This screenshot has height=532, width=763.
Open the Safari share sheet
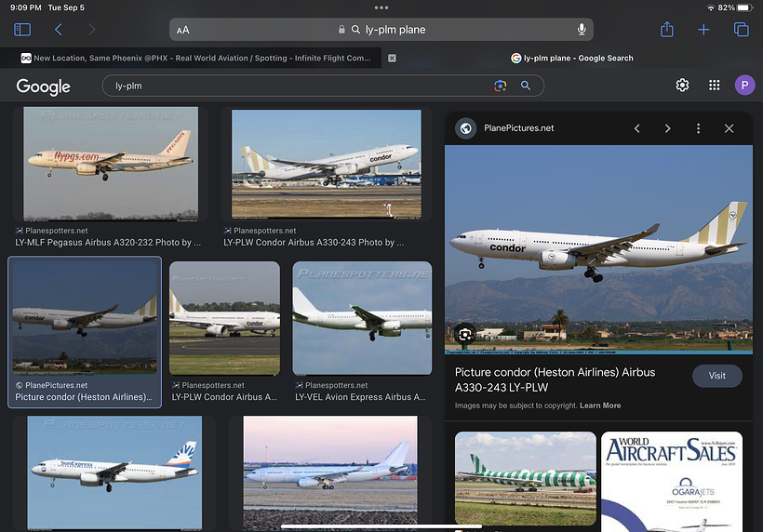click(x=666, y=29)
